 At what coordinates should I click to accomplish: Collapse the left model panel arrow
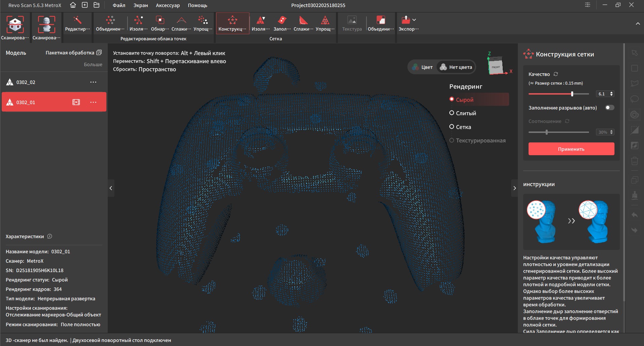(111, 188)
